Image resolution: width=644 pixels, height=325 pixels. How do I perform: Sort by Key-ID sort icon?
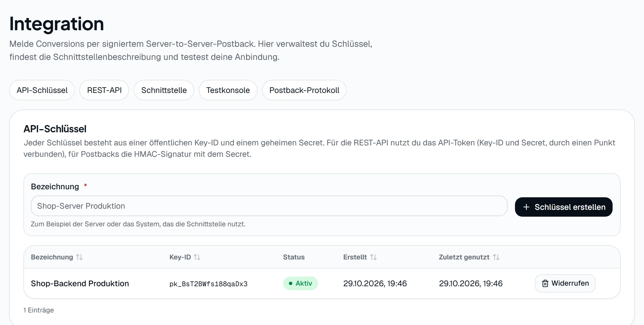click(197, 257)
